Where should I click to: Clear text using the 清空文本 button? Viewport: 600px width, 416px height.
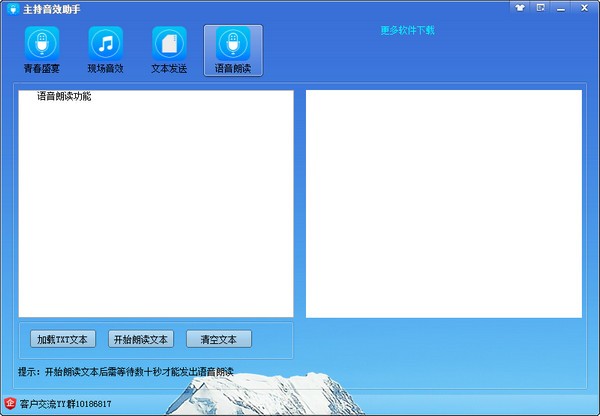click(x=219, y=338)
